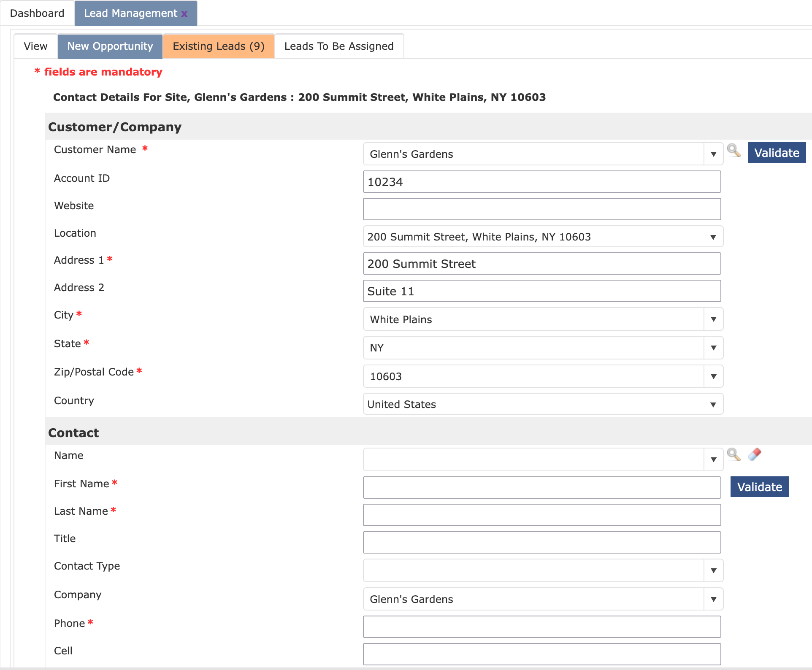Open the Country dropdown

(x=543, y=404)
